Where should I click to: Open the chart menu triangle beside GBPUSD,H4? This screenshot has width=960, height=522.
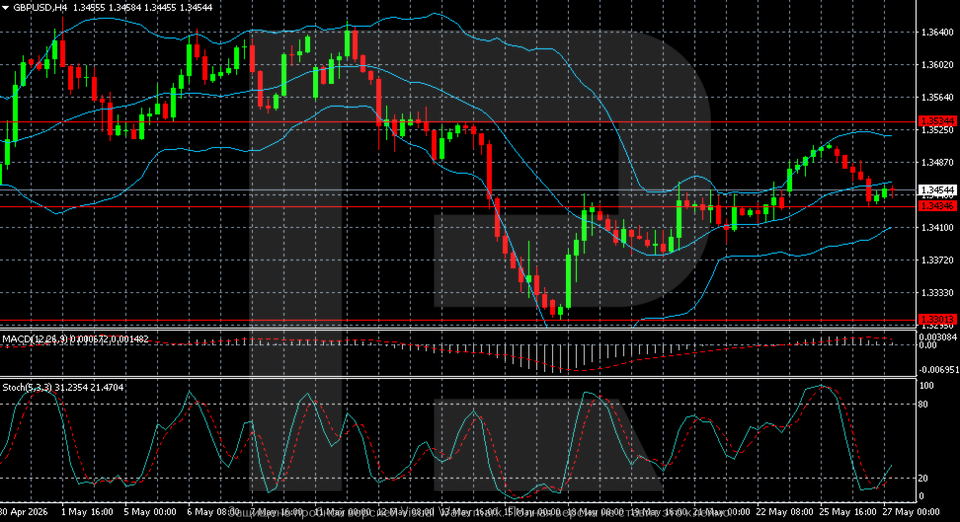click(x=6, y=8)
